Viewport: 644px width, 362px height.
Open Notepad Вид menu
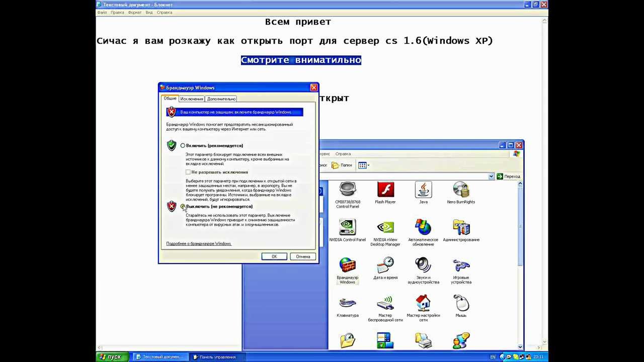click(149, 13)
